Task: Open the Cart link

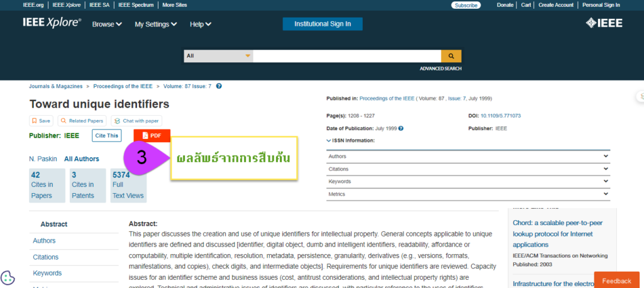Action: 526,5
